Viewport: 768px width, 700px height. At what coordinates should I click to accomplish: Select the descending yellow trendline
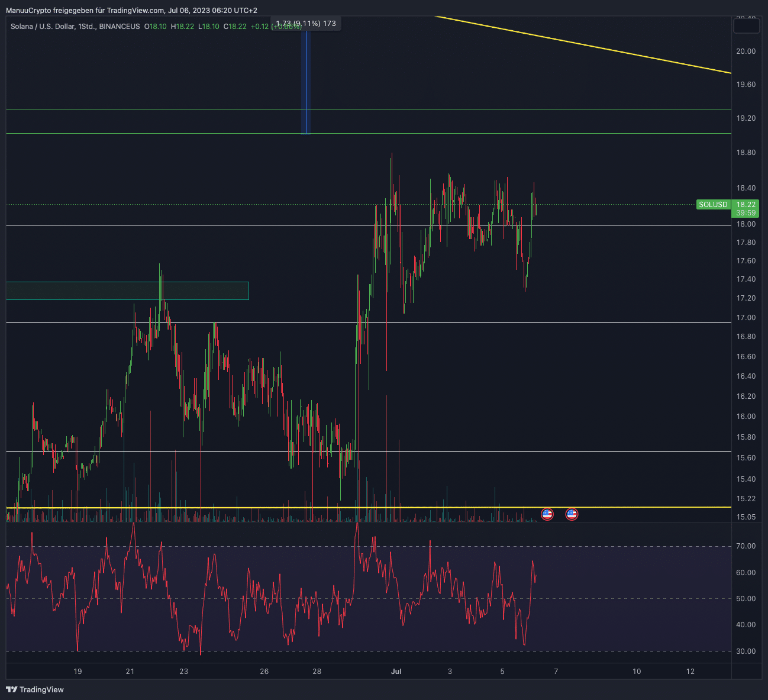[583, 45]
